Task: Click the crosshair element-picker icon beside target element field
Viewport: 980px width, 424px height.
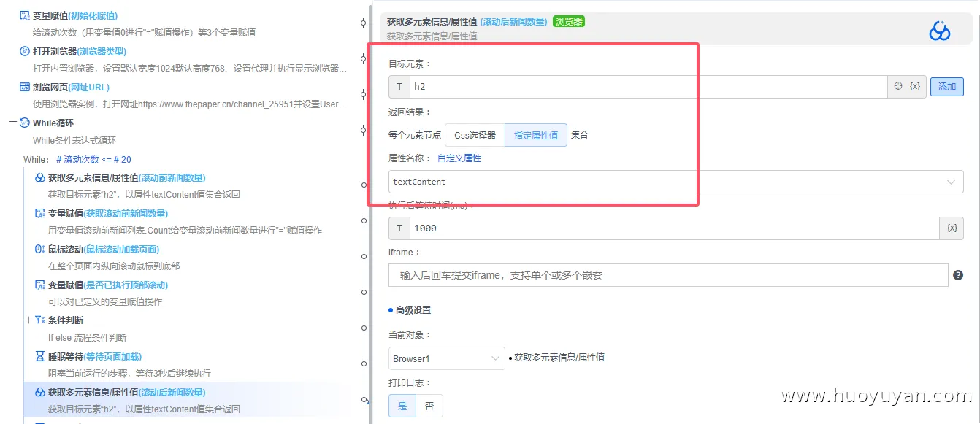Action: (899, 86)
